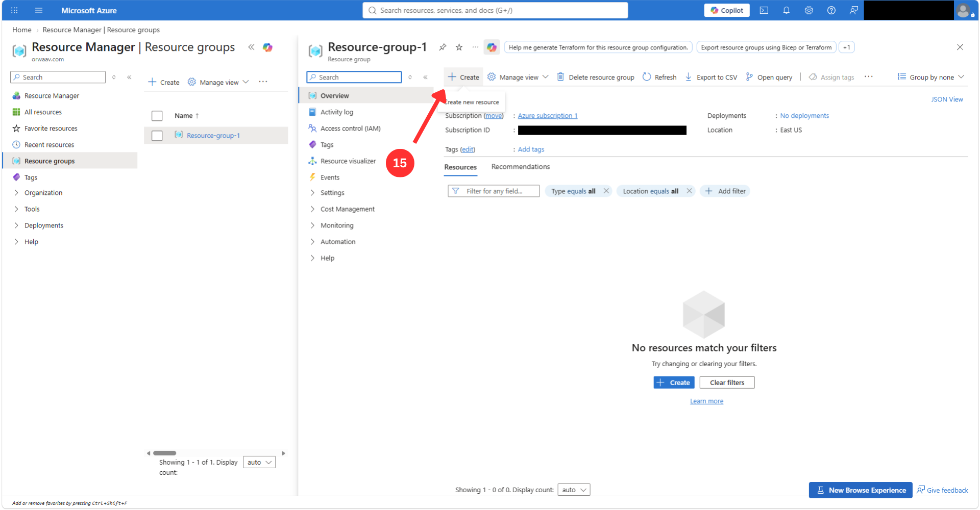Open Manage view dropdown in resource group toolbar

coord(518,77)
